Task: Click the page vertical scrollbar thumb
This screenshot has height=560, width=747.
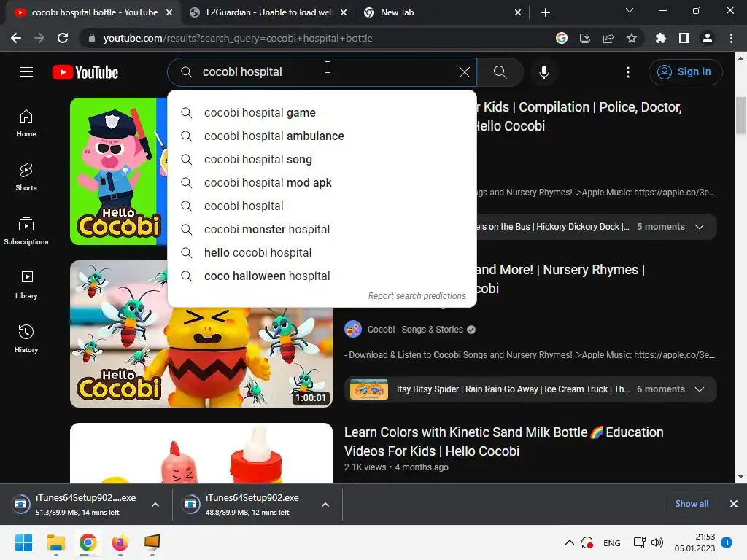Action: pyautogui.click(x=740, y=115)
